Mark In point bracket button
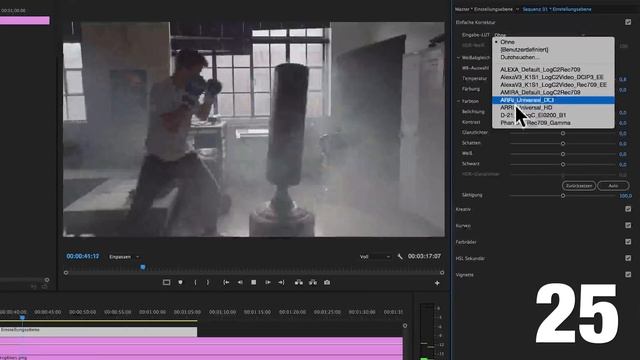The image size is (640, 360). click(195, 282)
